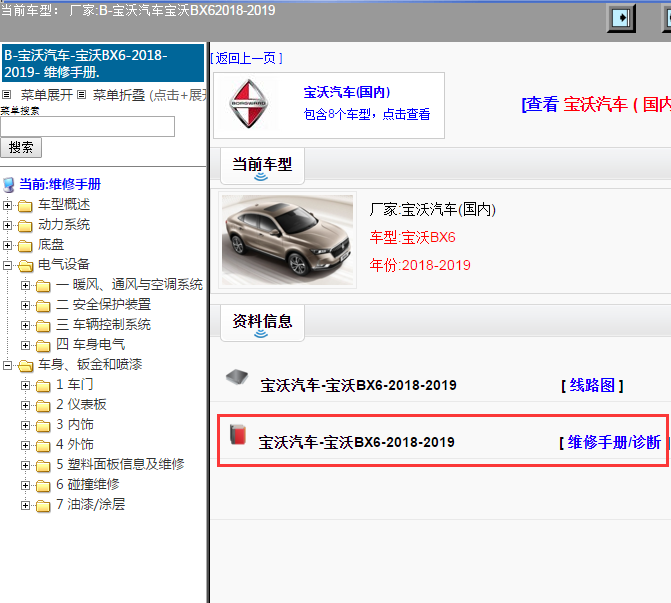Open the 宝沃汽车(国内) brand link
The height and width of the screenshot is (603, 671).
tap(347, 92)
